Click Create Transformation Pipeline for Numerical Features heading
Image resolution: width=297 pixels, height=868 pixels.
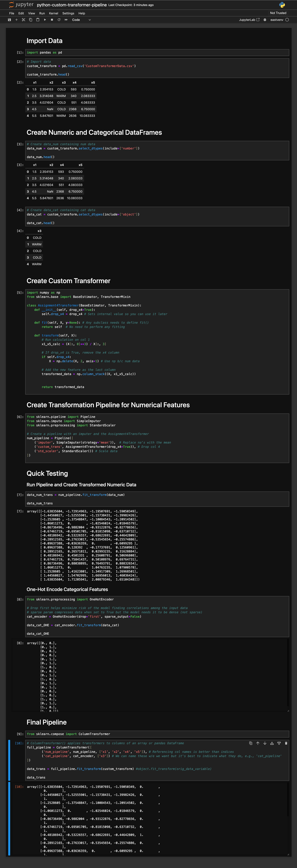pyautogui.click(x=108, y=405)
